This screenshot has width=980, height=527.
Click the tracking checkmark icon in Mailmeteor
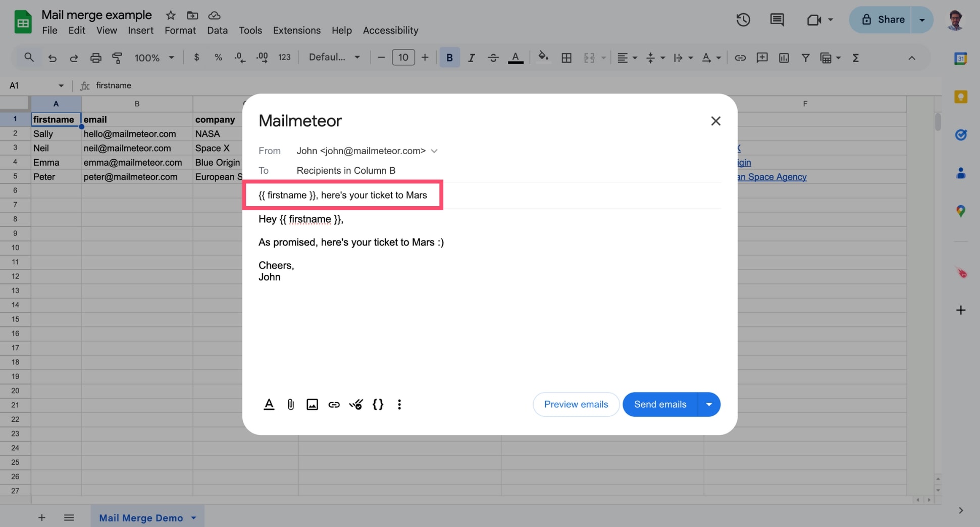356,404
